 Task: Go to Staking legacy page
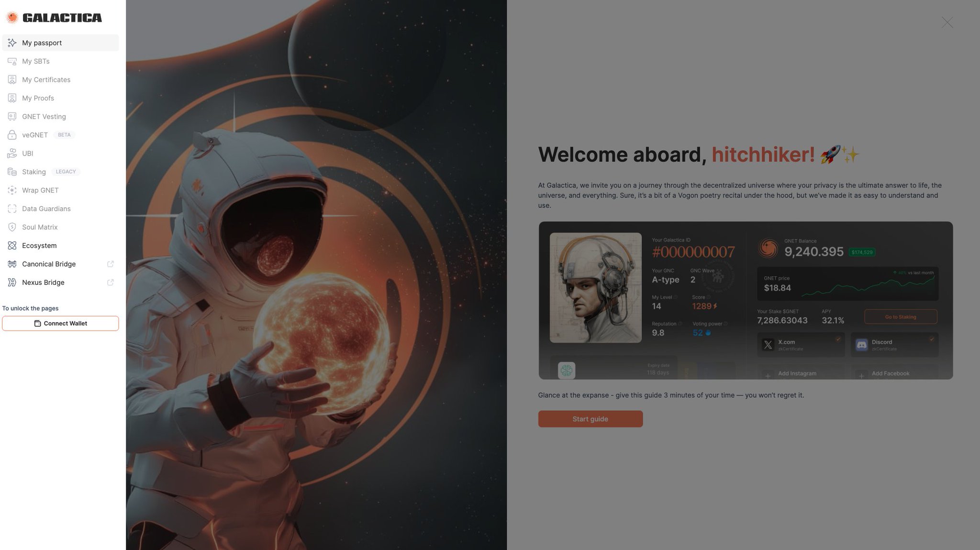[34, 172]
